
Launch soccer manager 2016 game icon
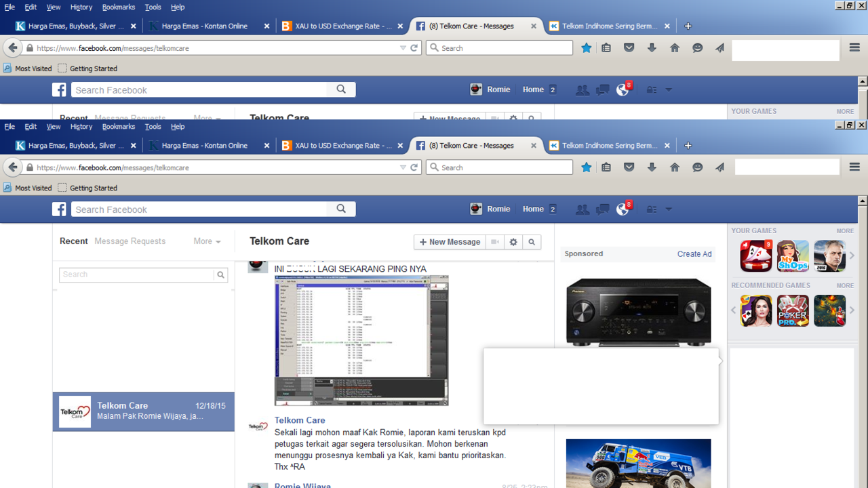click(830, 256)
